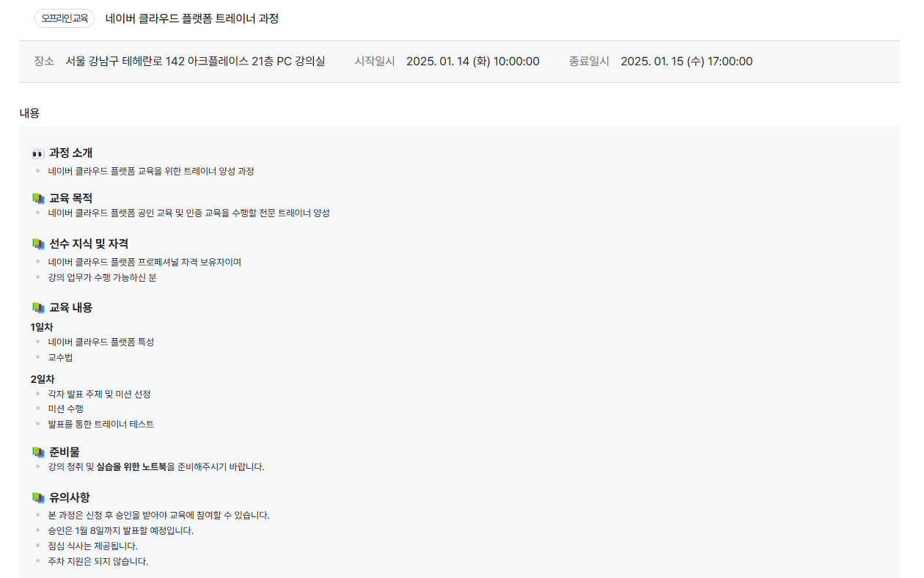Click the 유의사항 heading
The width and height of the screenshot is (924, 578).
(x=70, y=498)
